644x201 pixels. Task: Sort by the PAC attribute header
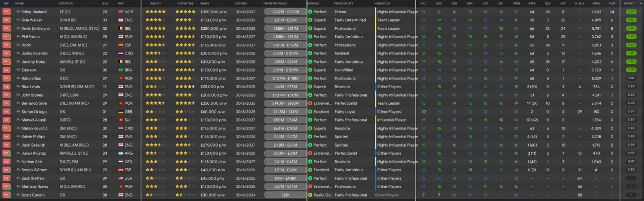pyautogui.click(x=424, y=4)
